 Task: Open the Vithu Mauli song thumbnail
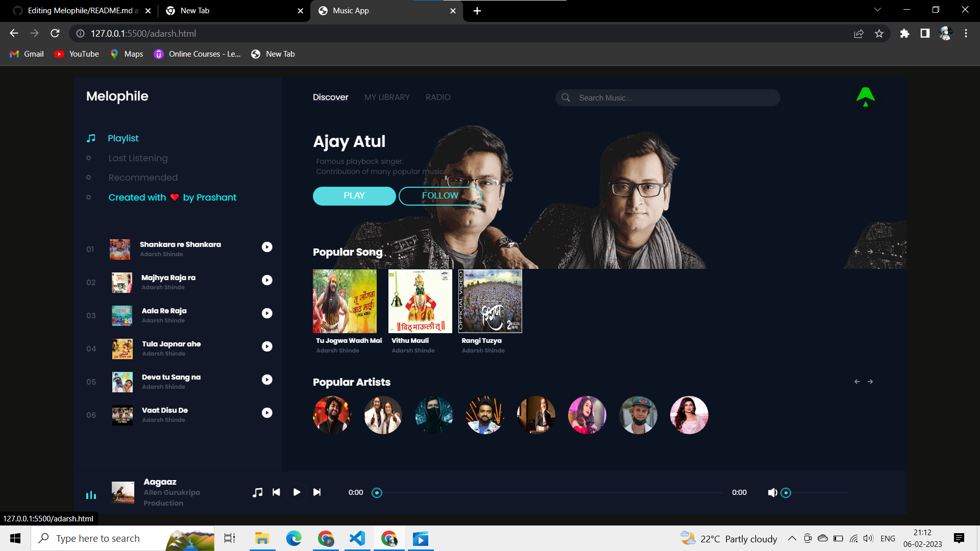[420, 301]
